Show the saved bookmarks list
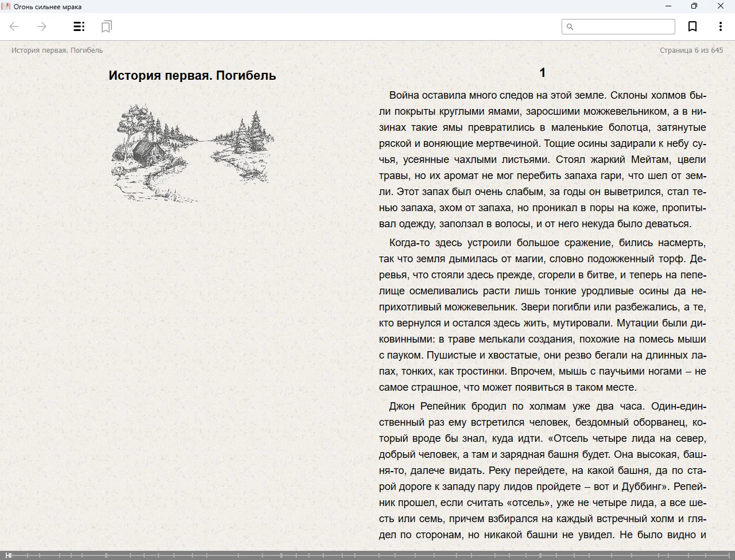 click(x=106, y=26)
